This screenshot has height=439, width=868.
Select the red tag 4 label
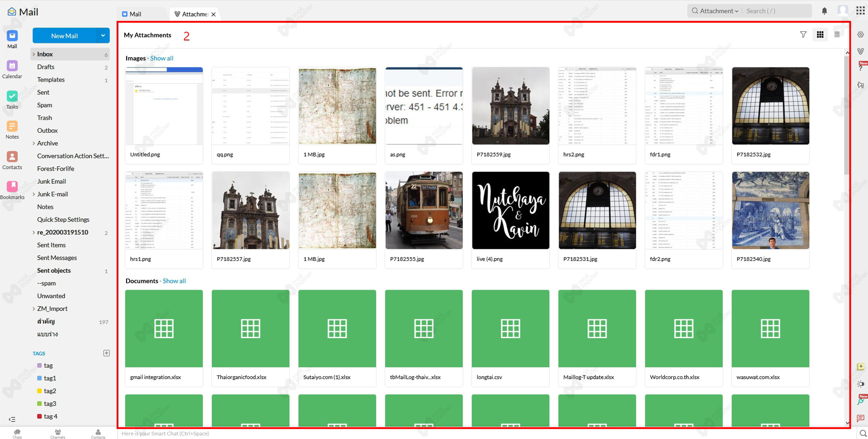[47, 416]
